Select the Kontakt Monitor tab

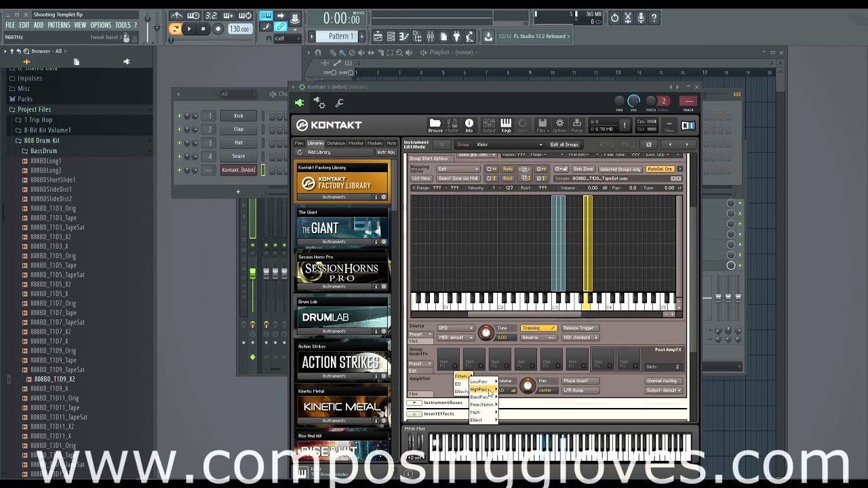tap(356, 143)
